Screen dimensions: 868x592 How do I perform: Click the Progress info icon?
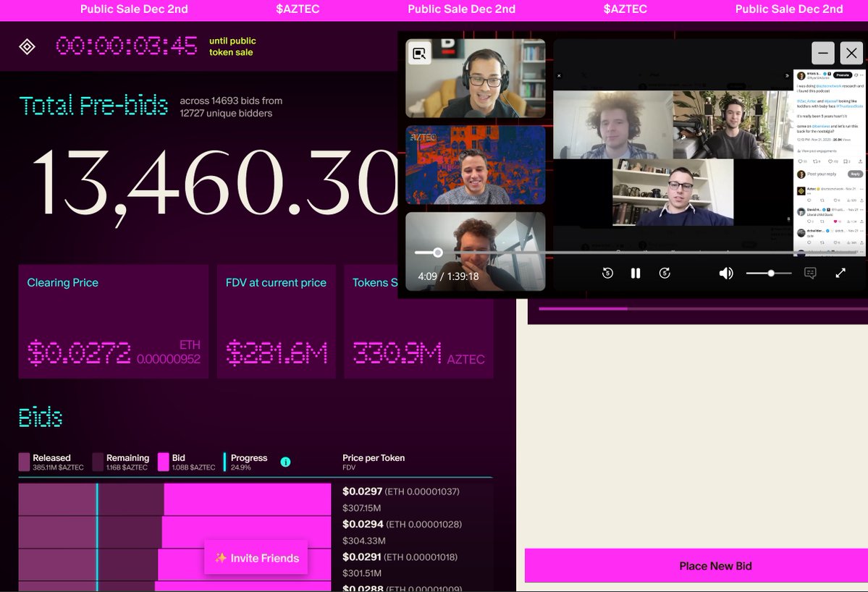tap(286, 462)
